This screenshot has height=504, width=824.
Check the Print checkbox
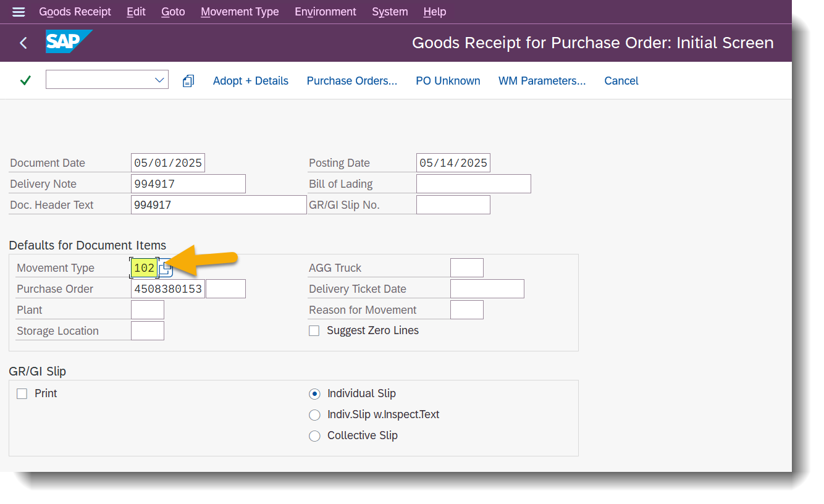(22, 393)
